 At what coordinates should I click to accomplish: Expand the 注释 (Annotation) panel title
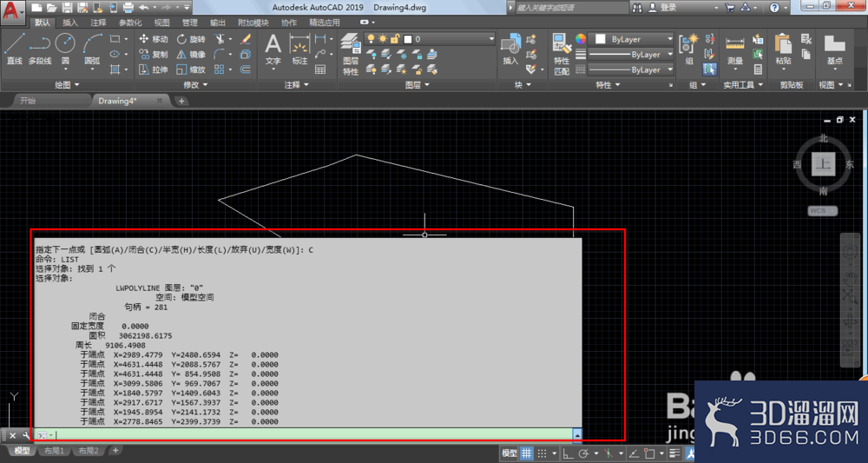297,85
